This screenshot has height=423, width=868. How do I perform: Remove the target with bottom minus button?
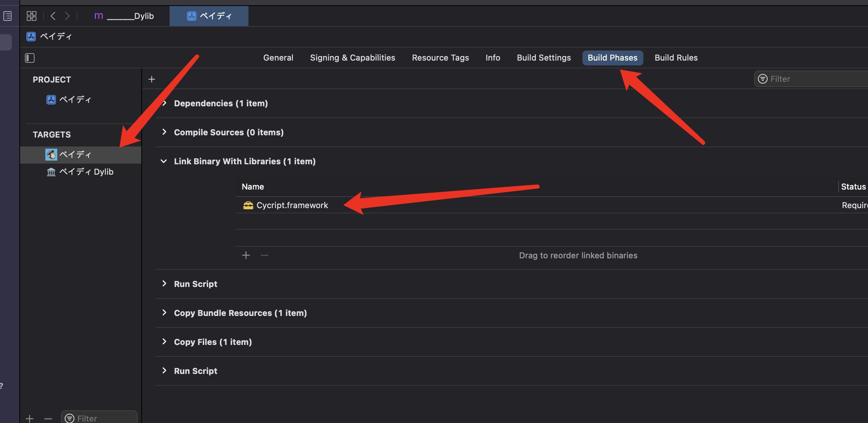click(48, 419)
